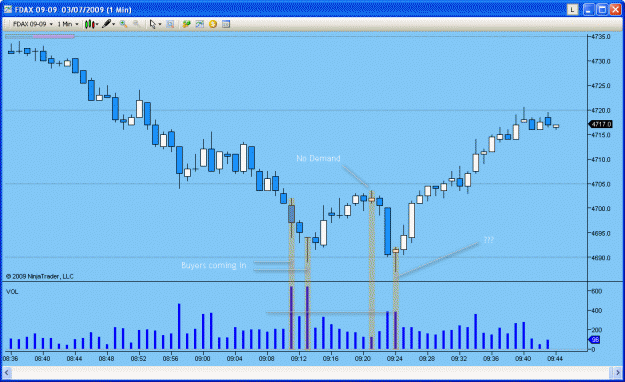This screenshot has height=382, width=625.
Task: Click the 600 volume axis label
Action: 596,291
